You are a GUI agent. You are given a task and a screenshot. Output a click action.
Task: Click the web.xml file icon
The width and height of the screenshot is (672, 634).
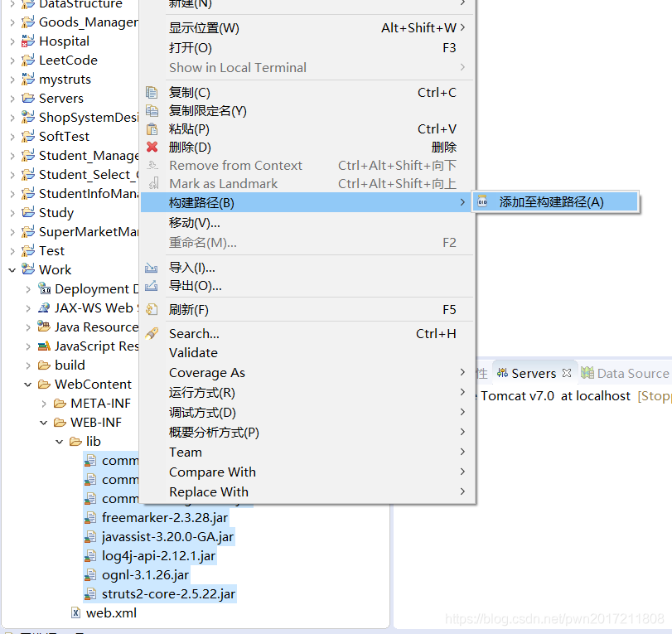(75, 613)
